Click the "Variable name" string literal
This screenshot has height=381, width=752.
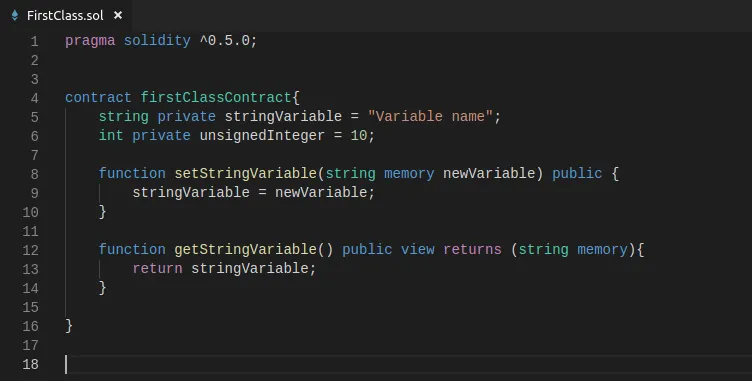(430, 117)
